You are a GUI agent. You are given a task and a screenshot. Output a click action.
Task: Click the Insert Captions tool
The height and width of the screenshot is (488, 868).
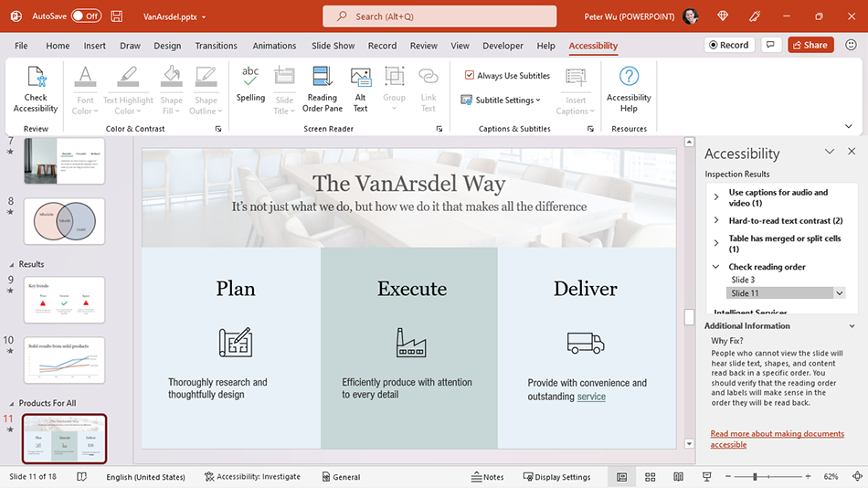click(x=575, y=91)
